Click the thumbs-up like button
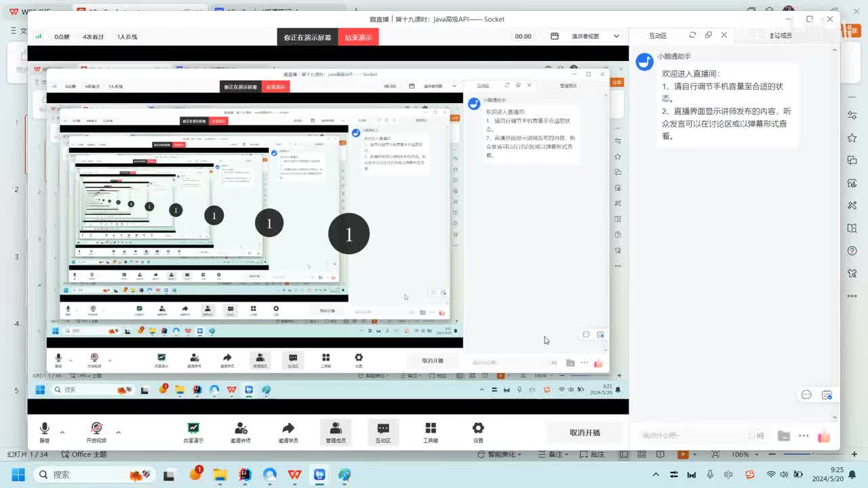Viewport: 868px width, 488px height. [824, 436]
